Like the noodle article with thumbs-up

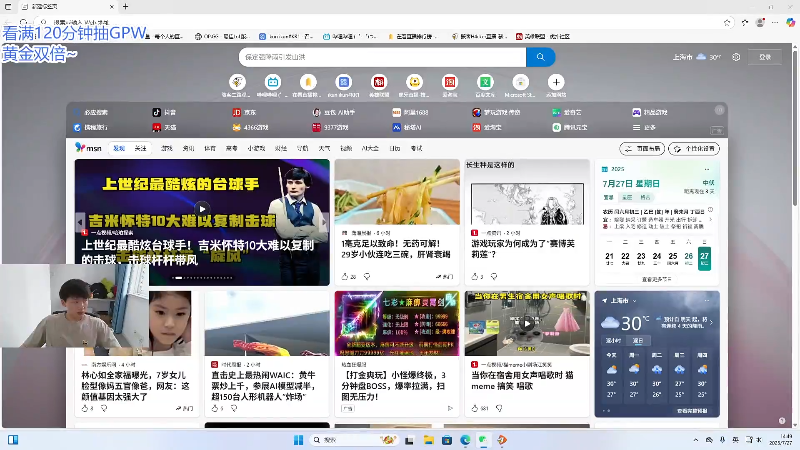click(x=345, y=277)
